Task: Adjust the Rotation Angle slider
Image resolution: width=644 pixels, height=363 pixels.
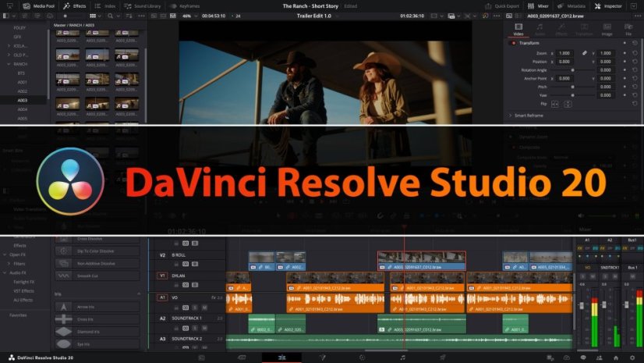Action: (x=572, y=70)
